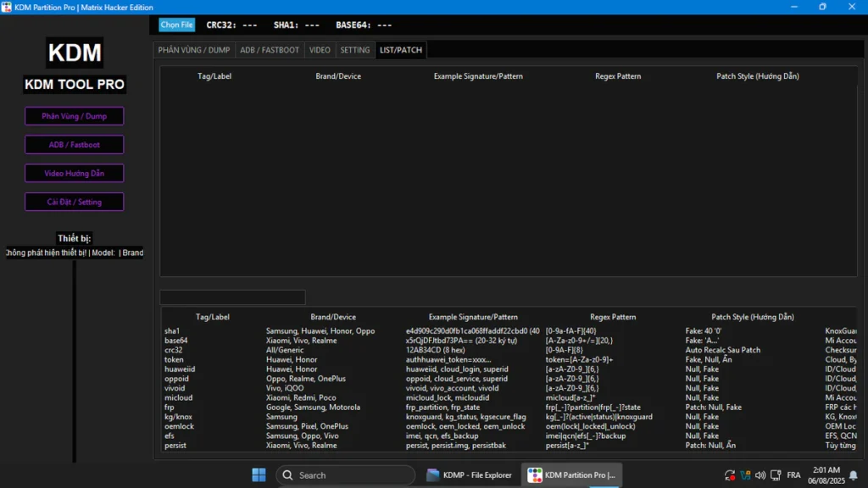The width and height of the screenshot is (868, 488).
Task: Open Video Hướng Dẫn from the sidebar
Action: pyautogui.click(x=75, y=174)
